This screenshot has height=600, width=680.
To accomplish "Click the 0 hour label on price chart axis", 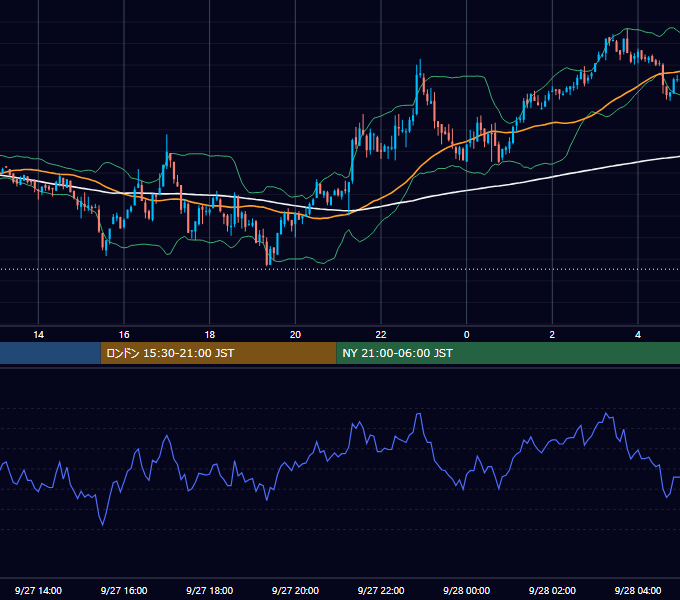I will tap(467, 335).
